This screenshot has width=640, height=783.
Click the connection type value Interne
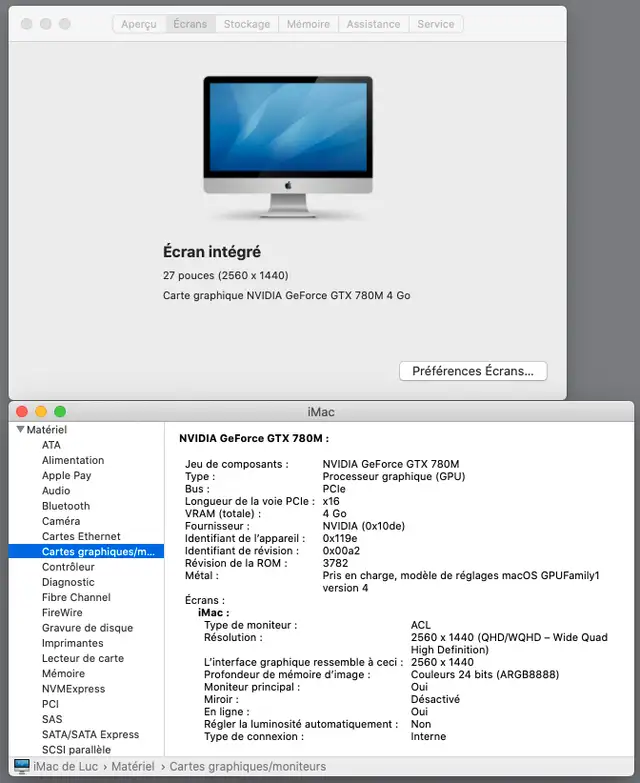click(428, 737)
